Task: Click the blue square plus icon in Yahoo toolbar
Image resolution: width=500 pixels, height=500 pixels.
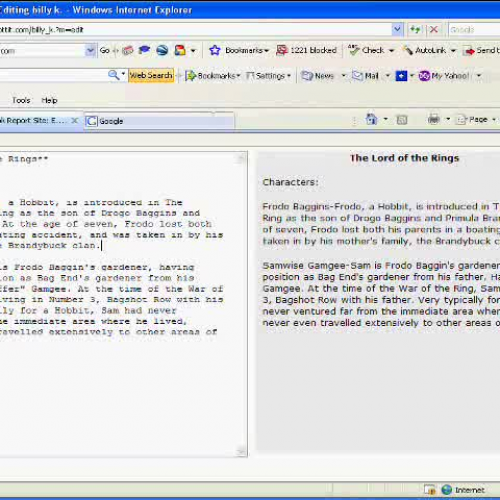Action: 401,76
